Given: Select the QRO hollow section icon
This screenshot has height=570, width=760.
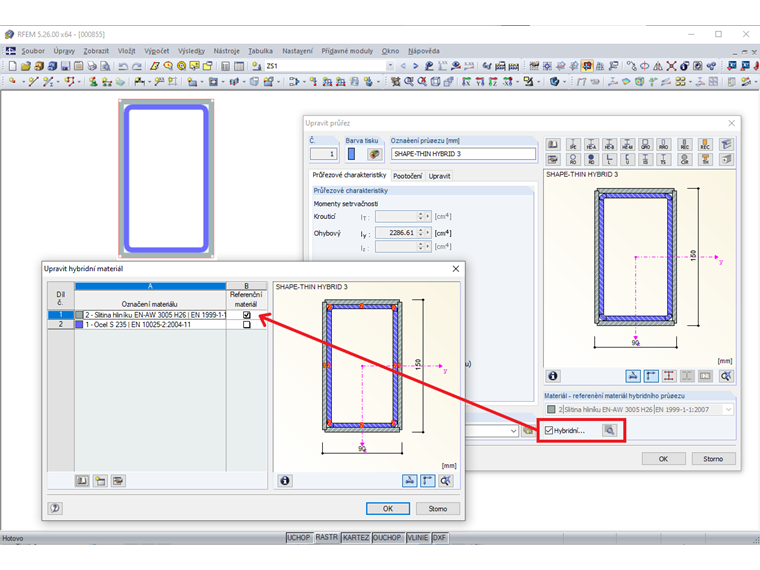Looking at the screenshot, I should 645,144.
